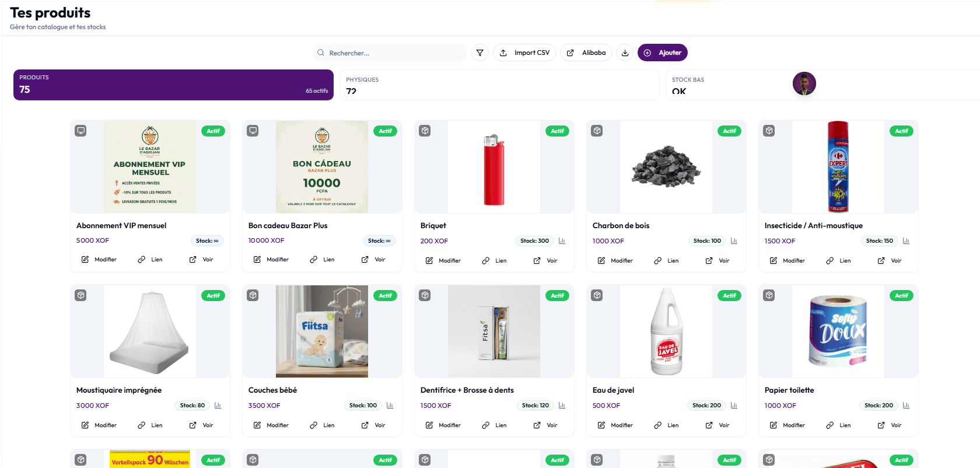Viewport: 980px width, 468px height.
Task: Click Modifier on Moustiquaire imprégnée
Action: click(99, 425)
